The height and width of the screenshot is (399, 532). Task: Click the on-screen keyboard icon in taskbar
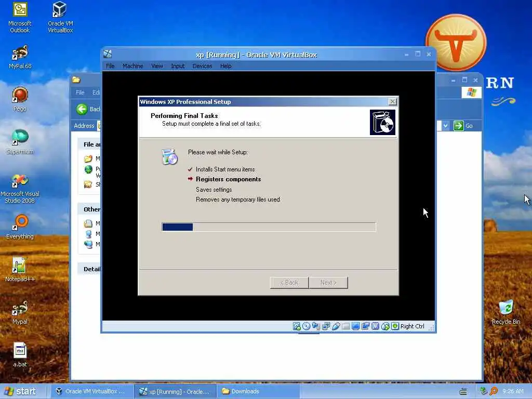tap(463, 392)
